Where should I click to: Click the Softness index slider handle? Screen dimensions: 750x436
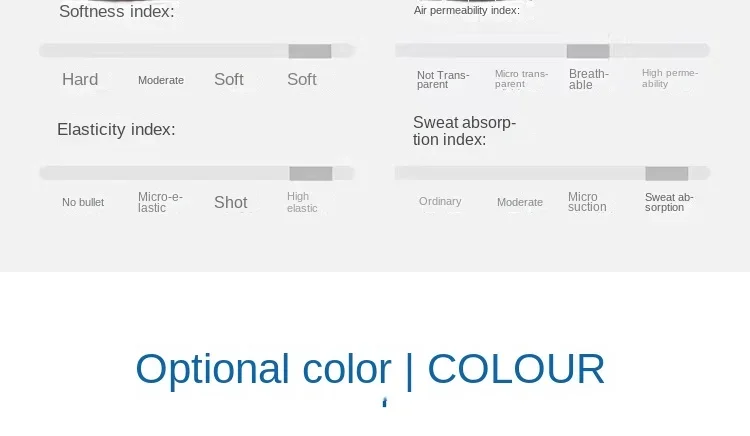[309, 51]
